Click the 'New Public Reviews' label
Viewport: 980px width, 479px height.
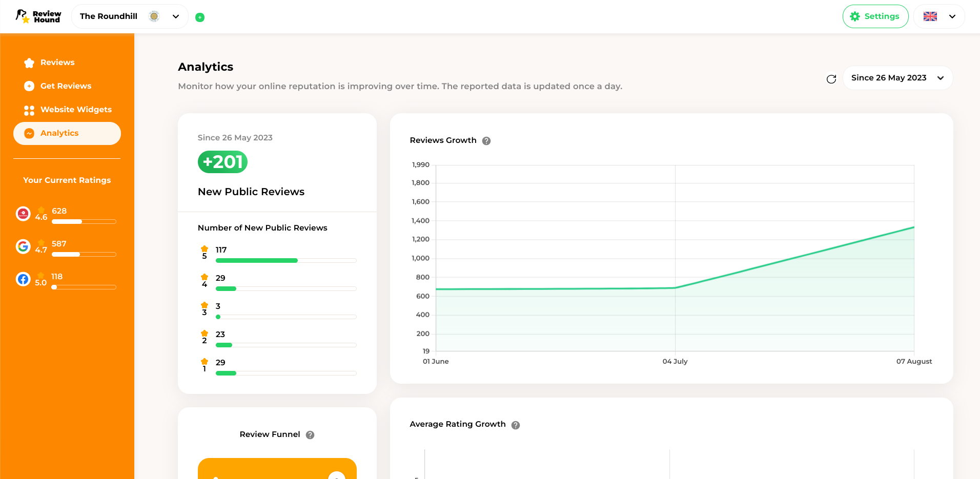tap(251, 192)
